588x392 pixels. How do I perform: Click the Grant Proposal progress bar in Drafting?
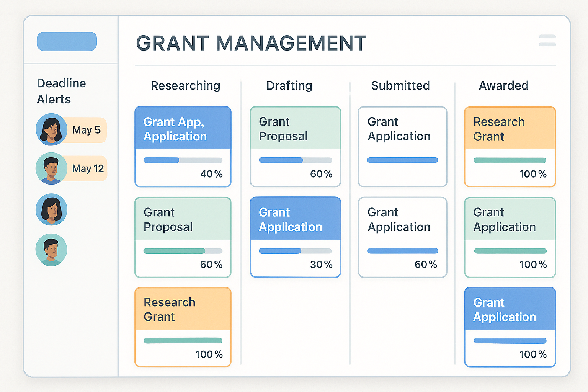tap(295, 160)
